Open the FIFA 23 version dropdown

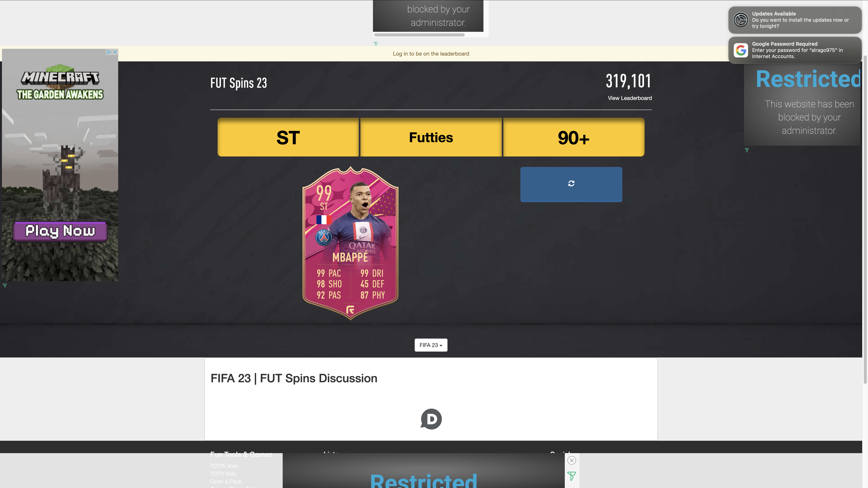pos(431,345)
